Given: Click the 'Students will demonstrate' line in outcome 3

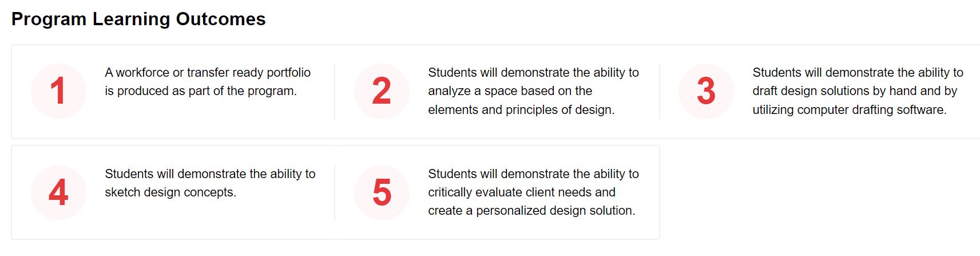Looking at the screenshot, I should point(858,73).
